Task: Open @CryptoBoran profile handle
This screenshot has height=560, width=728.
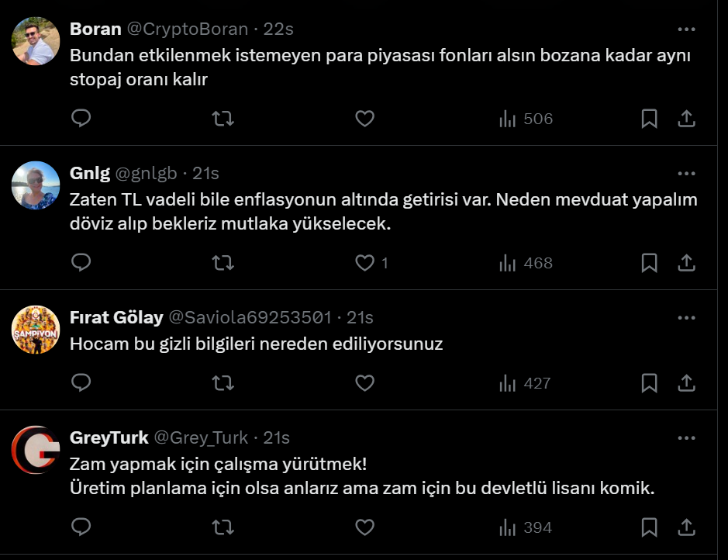Action: [x=187, y=29]
